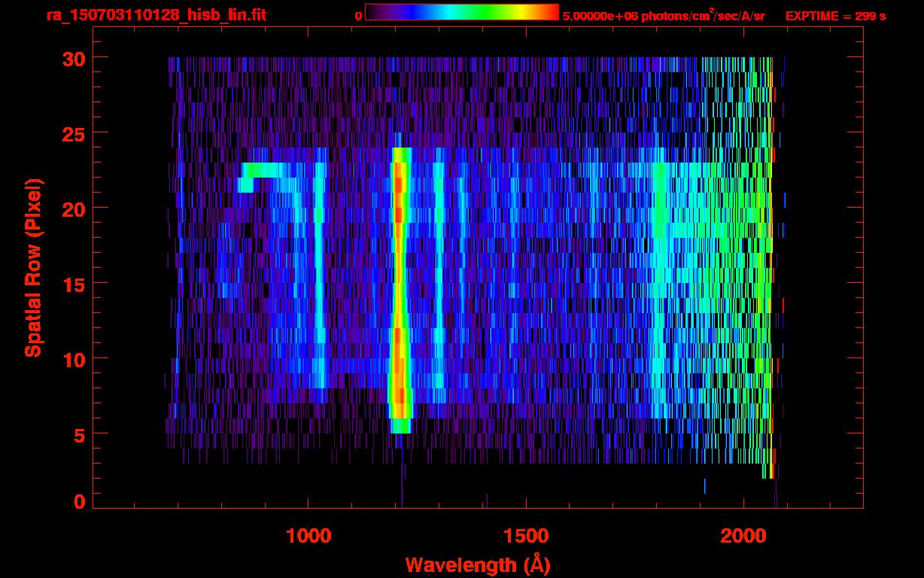This screenshot has height=578, width=924.
Task: Select the 2000 wavelength tick label
Action: pos(743,536)
